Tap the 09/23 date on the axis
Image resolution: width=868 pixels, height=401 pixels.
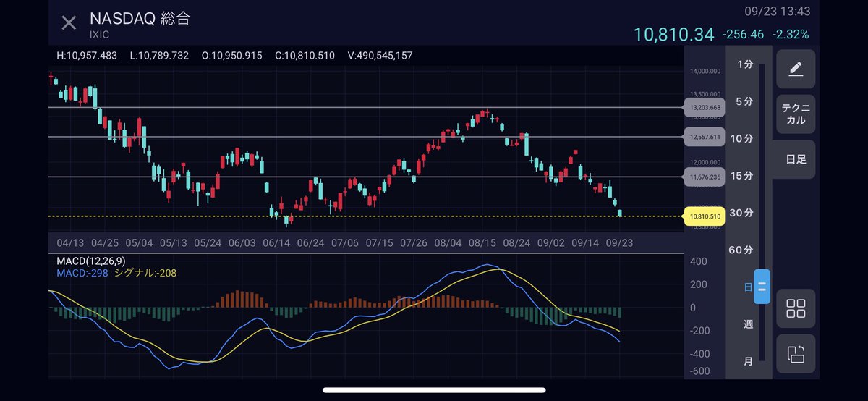619,243
